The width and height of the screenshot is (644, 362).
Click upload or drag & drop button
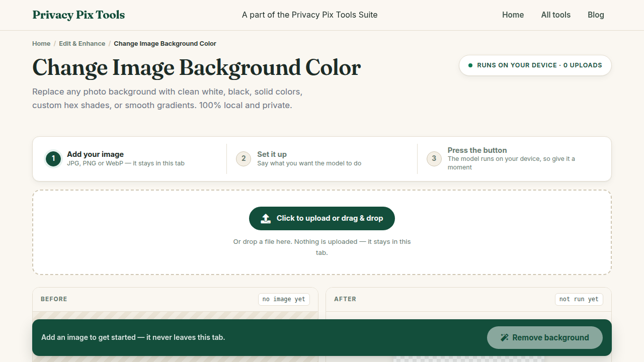pyautogui.click(x=322, y=218)
